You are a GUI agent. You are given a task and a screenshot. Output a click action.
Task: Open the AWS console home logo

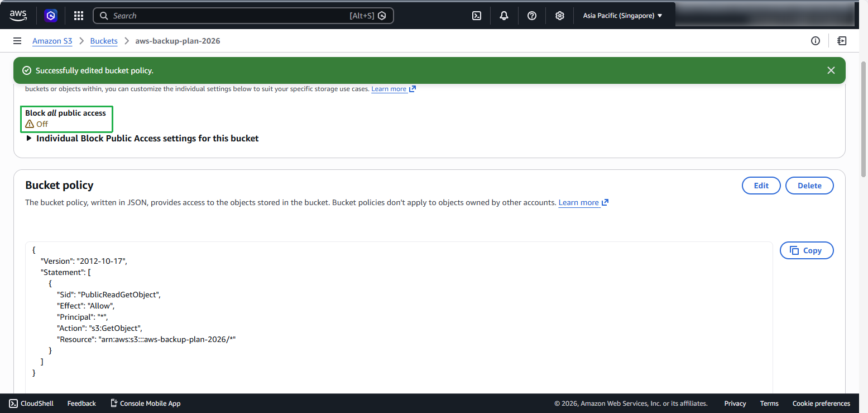[x=18, y=16]
